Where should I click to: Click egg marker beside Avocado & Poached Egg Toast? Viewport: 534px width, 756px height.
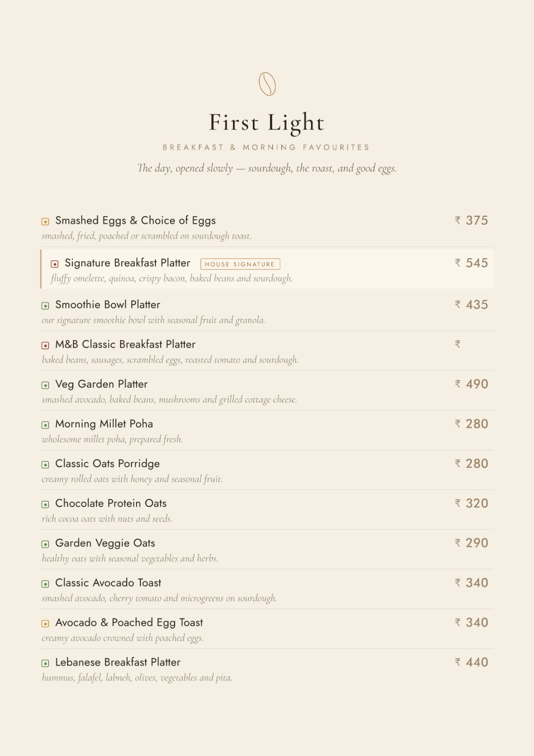click(x=45, y=624)
